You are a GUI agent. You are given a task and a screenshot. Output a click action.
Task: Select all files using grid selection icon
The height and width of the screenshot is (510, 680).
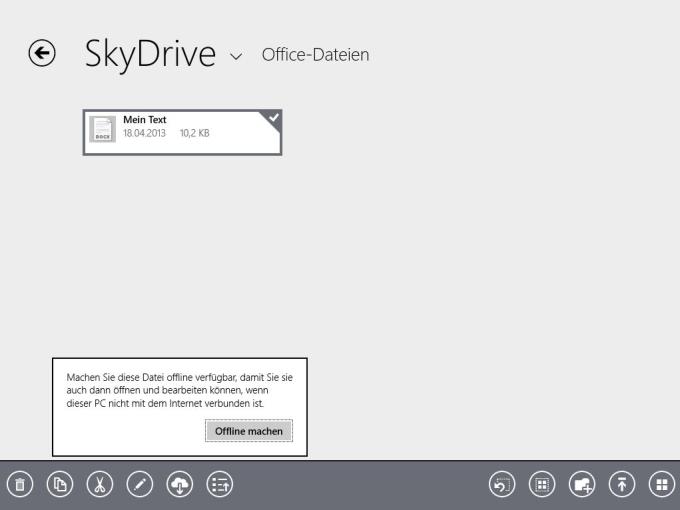coord(542,484)
